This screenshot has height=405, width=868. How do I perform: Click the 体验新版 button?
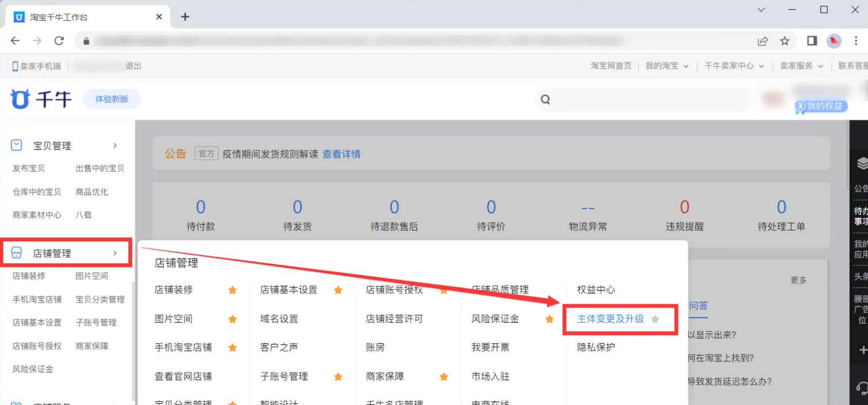[x=112, y=99]
